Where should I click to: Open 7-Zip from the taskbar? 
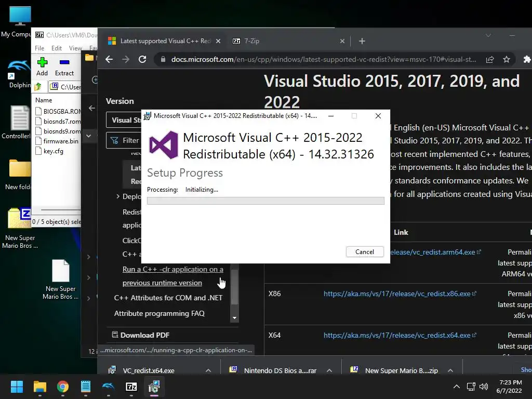pos(131,387)
